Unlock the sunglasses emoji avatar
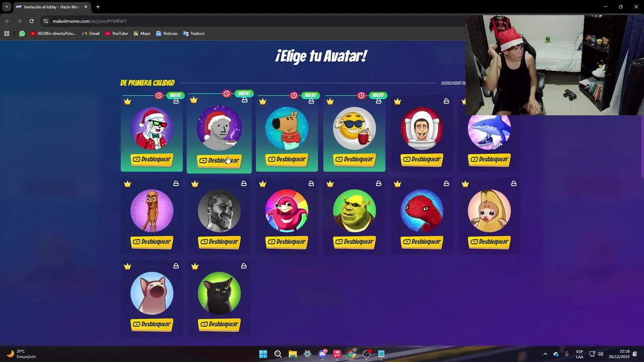Image resolution: width=644 pixels, height=362 pixels. 354,159
